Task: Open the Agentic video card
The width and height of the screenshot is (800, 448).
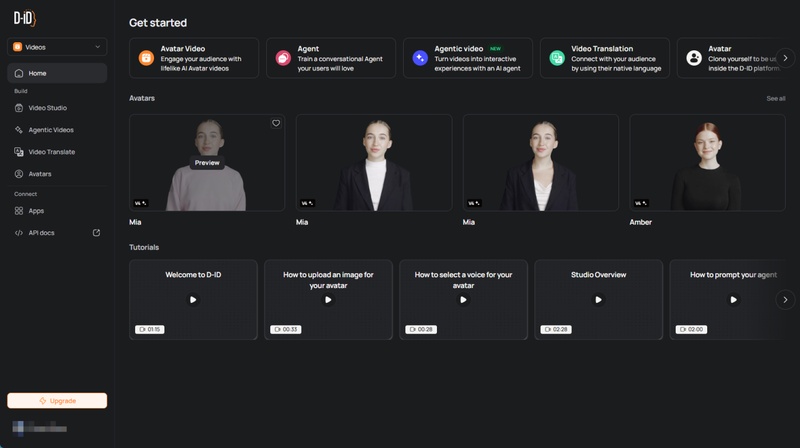Action: coord(468,58)
